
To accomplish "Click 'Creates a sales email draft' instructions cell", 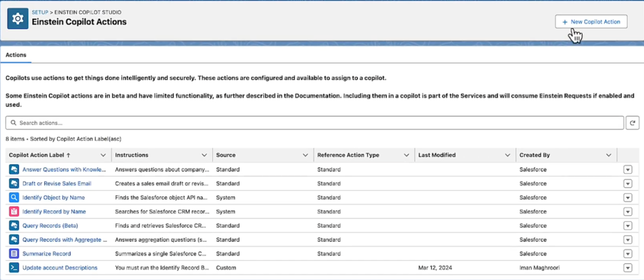I will [162, 183].
